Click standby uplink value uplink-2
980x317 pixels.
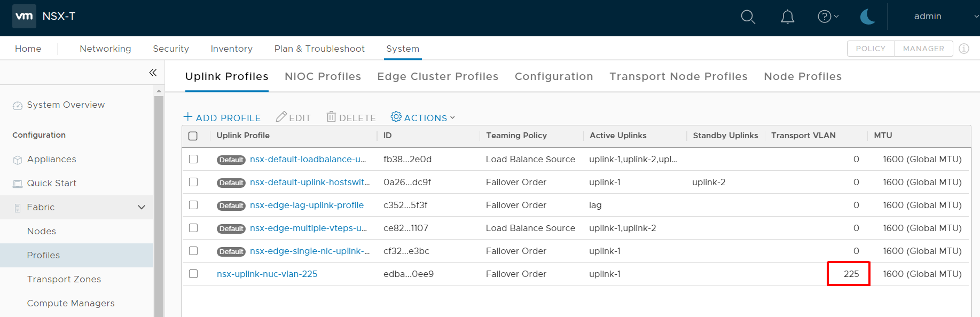[709, 182]
